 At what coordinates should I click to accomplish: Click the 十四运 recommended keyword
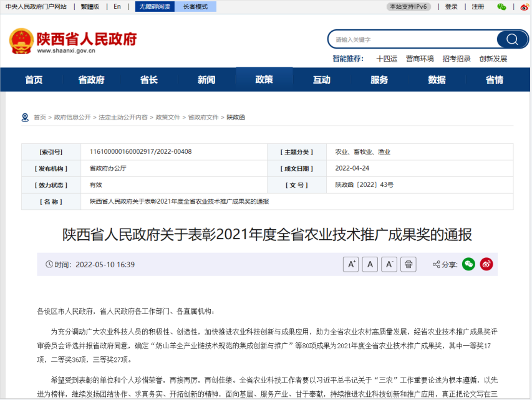click(x=387, y=59)
